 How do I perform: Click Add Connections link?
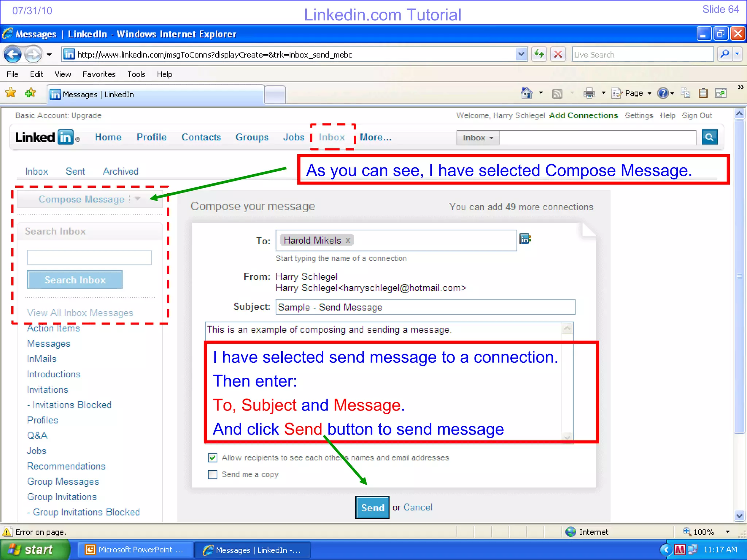tap(584, 116)
